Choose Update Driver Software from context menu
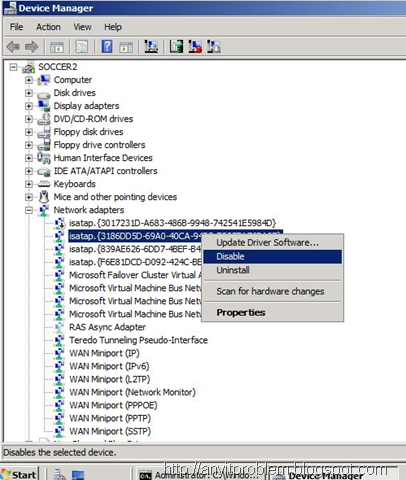Image resolution: width=406 pixels, height=480 pixels. 273,243
